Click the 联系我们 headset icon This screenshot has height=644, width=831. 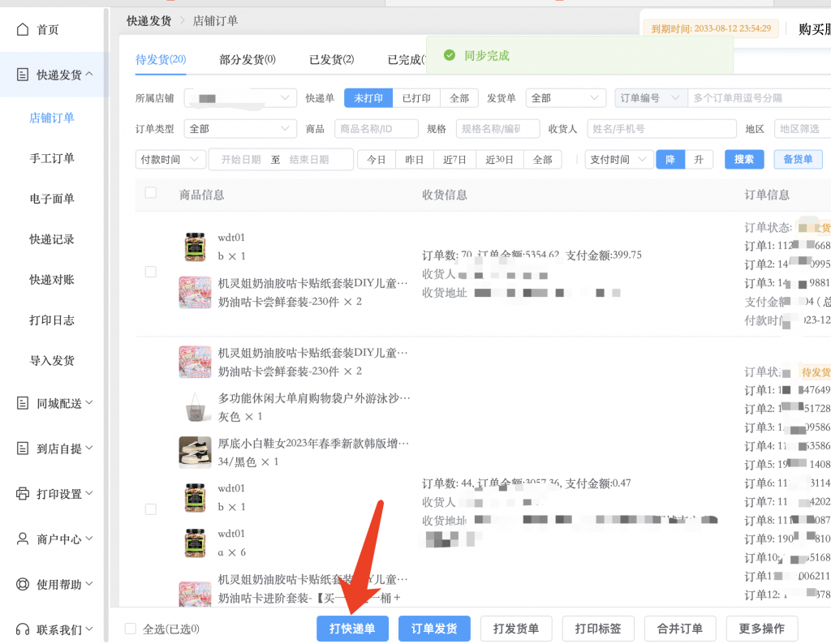coord(23,629)
